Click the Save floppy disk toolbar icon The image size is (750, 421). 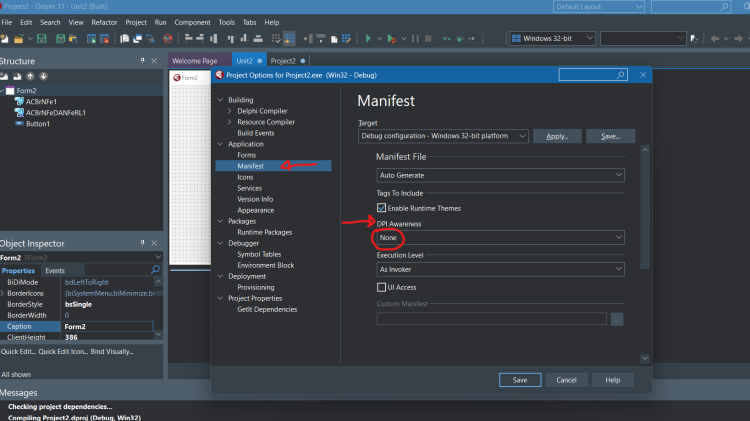(42, 39)
